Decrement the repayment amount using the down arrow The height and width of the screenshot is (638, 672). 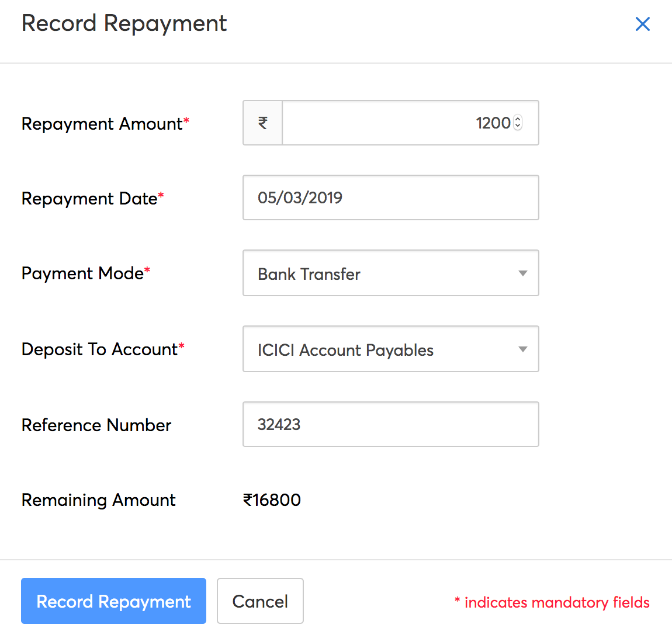(x=518, y=127)
